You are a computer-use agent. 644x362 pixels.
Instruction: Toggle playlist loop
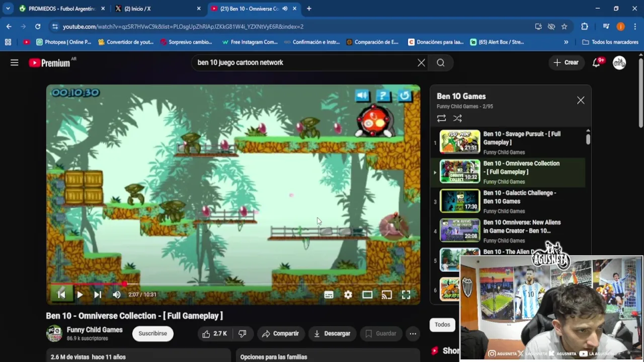point(441,118)
